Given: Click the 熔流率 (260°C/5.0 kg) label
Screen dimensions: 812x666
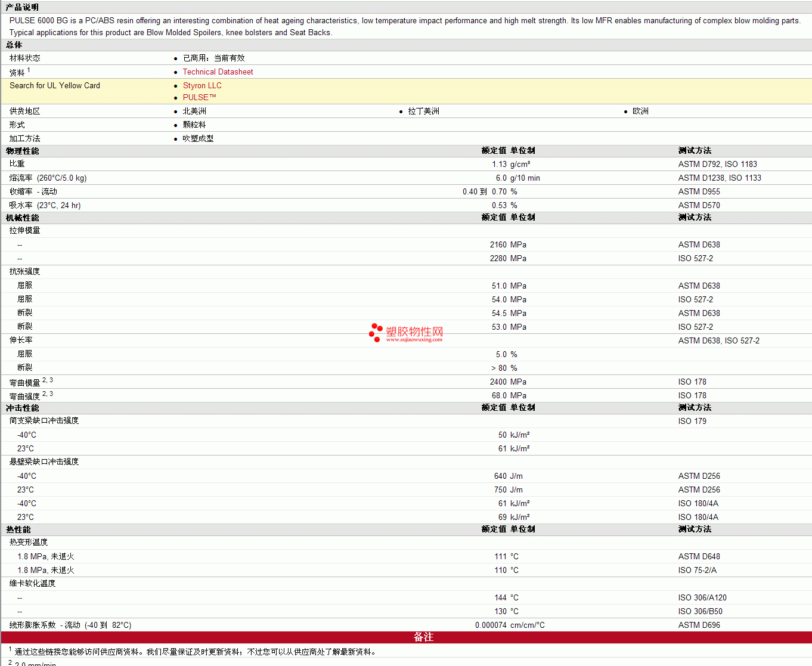Looking at the screenshot, I should 48,178.
